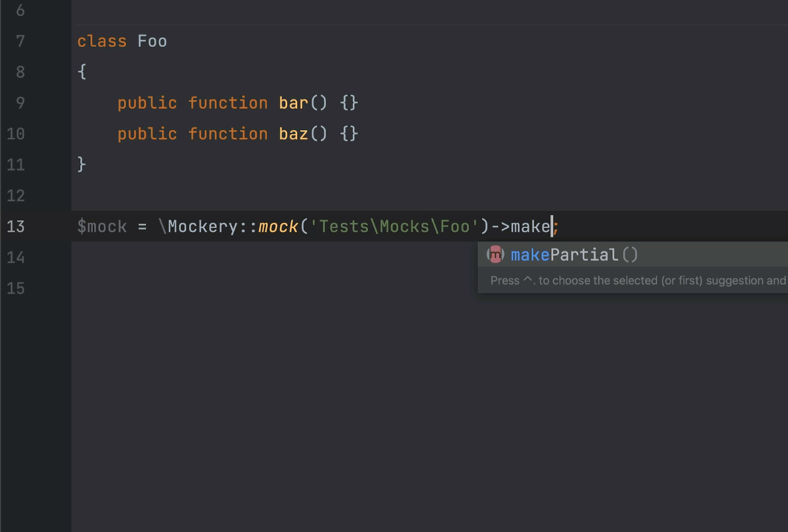Place cursor in typed 'make' text
Viewport: 788px width, 532px height.
530,227
